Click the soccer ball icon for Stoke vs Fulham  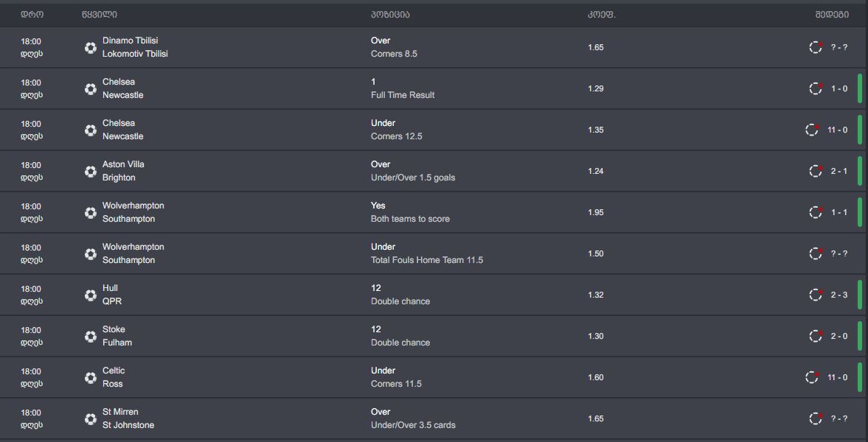91,337
